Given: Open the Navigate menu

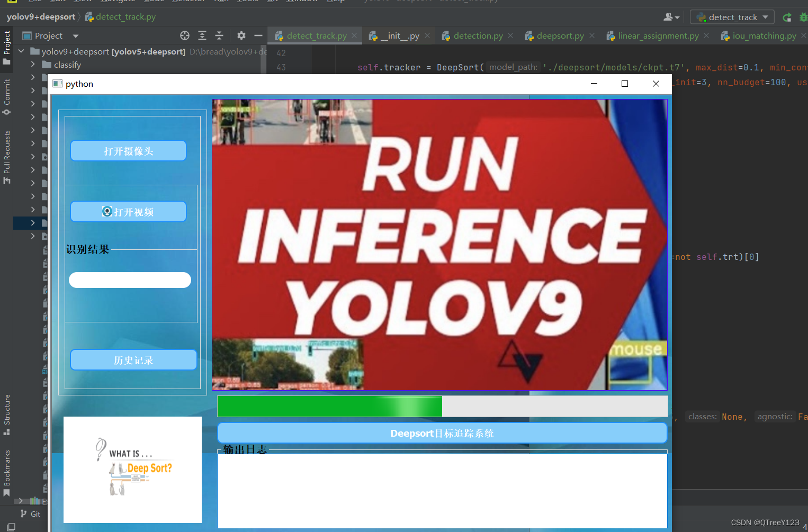Looking at the screenshot, I should pos(117,1).
